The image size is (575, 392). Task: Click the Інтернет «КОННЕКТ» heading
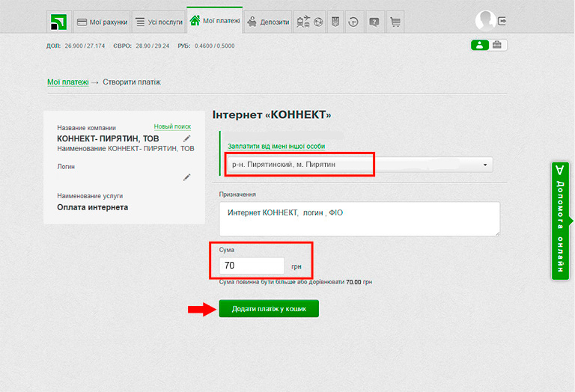(x=272, y=114)
